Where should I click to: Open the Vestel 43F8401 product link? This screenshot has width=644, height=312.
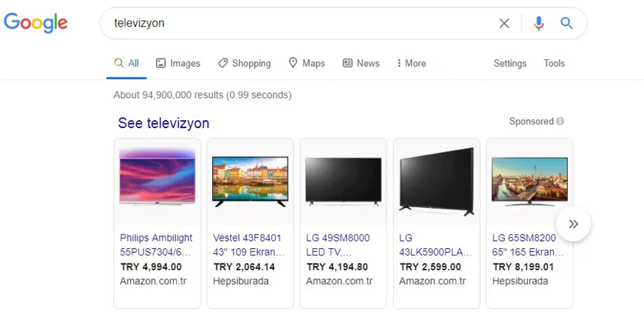coord(249,245)
